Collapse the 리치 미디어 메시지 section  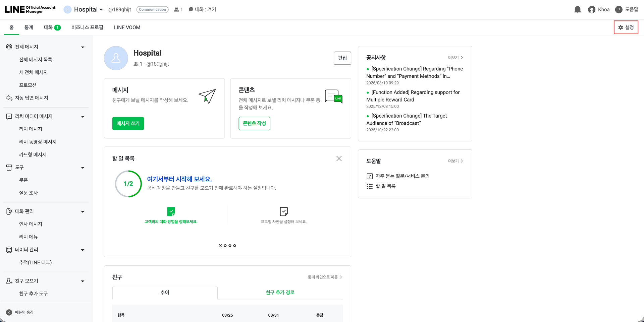[x=83, y=116]
